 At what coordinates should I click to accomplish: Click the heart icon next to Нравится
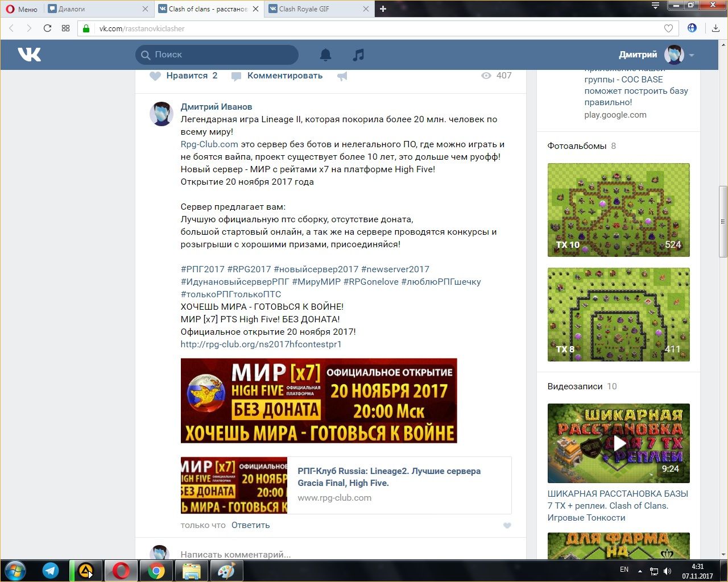pyautogui.click(x=155, y=76)
